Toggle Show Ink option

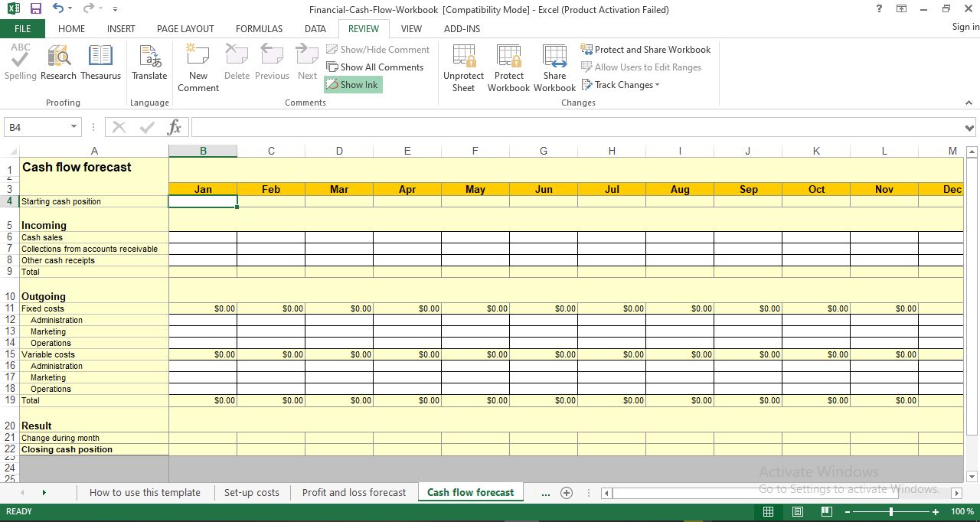[352, 85]
